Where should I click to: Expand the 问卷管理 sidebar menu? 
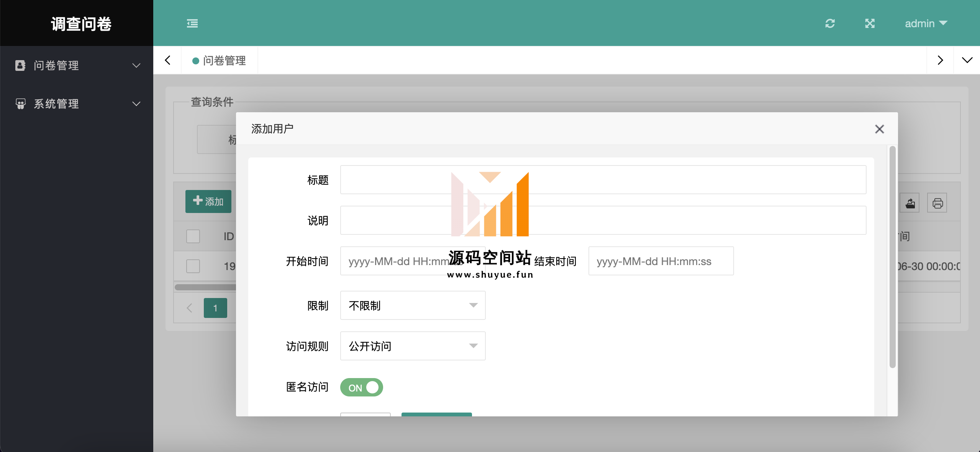pos(77,66)
